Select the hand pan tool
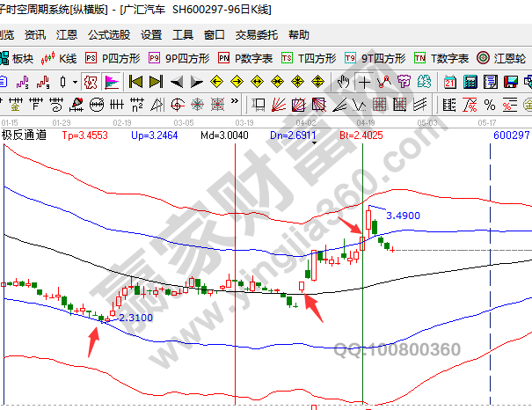532x410 pixels. click(x=342, y=82)
